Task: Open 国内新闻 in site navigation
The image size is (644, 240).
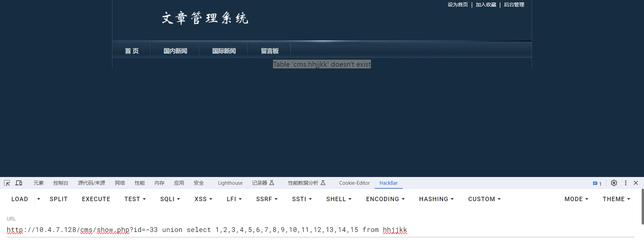Action: pyautogui.click(x=175, y=51)
